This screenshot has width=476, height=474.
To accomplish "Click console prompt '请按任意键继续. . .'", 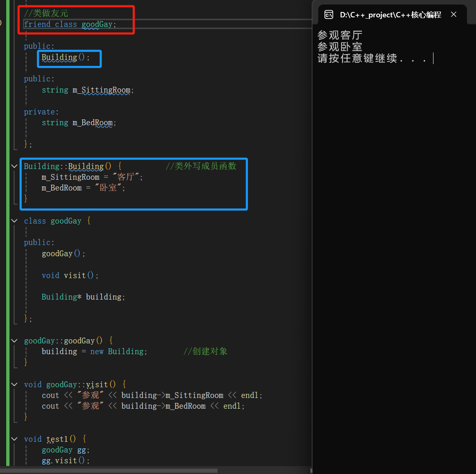I will coord(372,58).
